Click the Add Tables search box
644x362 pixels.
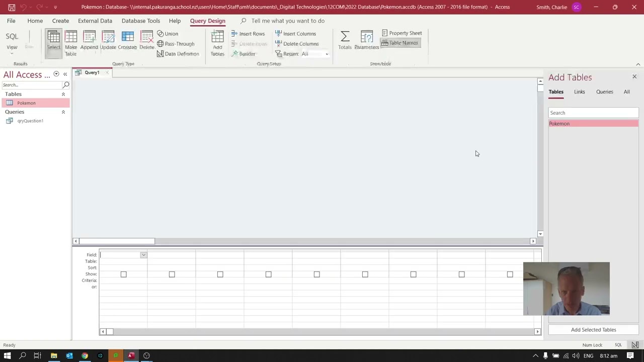click(x=593, y=113)
